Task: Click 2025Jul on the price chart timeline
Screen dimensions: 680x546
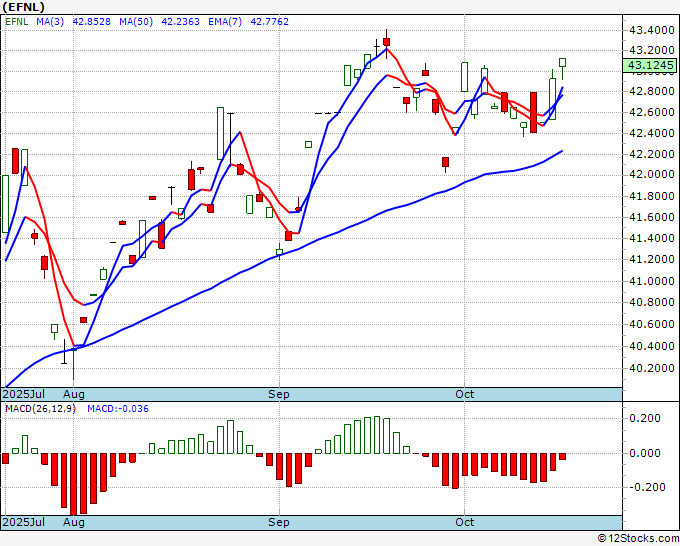Action: [x=24, y=395]
